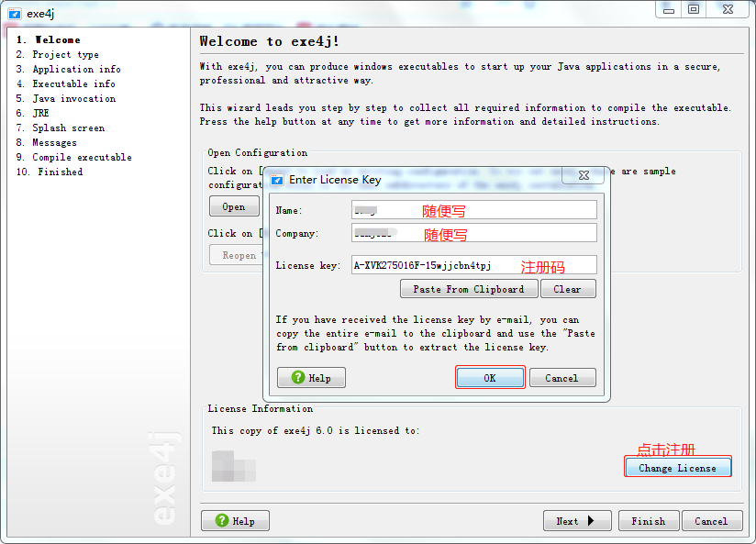Maximize the exe4j window
The height and width of the screenshot is (544, 756).
(x=694, y=10)
